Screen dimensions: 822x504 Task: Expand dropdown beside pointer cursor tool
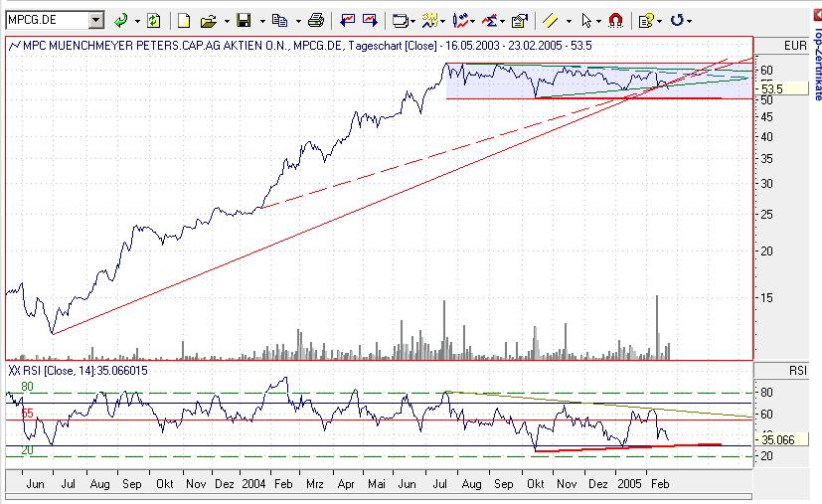(x=598, y=22)
